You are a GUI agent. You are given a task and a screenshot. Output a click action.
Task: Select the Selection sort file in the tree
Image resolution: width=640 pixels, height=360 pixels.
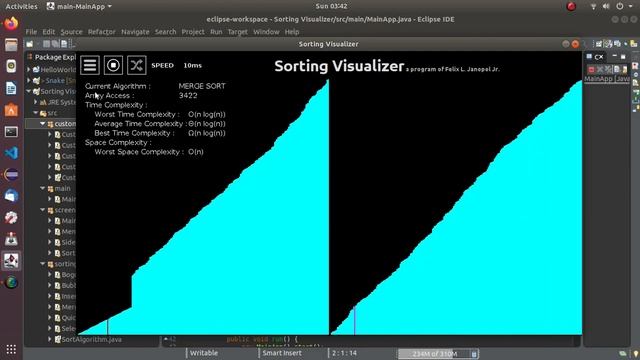tap(65, 329)
